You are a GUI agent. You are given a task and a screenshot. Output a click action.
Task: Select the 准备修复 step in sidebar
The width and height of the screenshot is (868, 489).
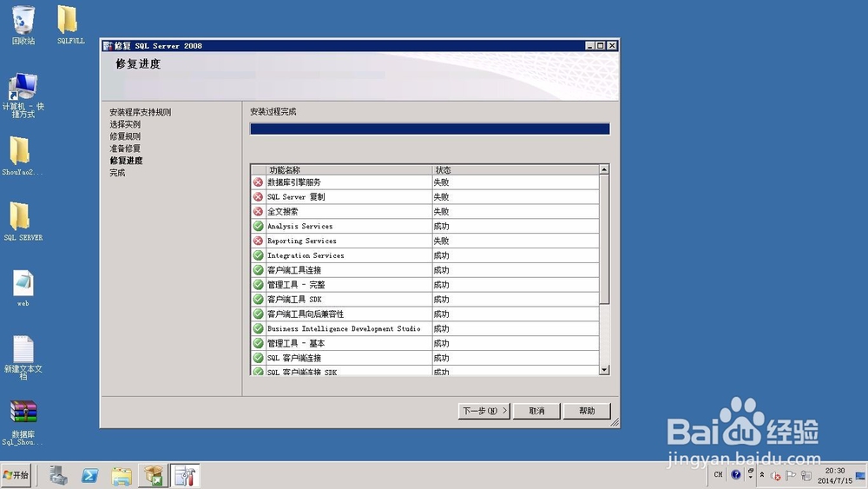124,149
